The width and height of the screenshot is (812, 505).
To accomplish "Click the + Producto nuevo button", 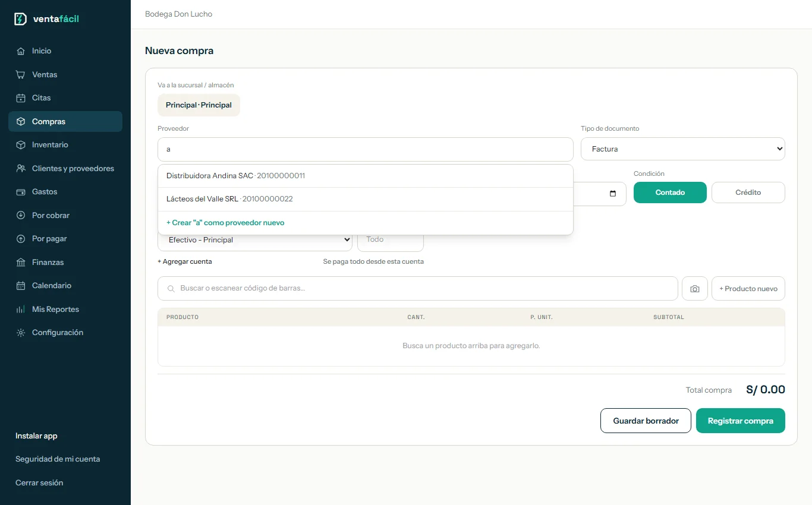I will point(748,289).
